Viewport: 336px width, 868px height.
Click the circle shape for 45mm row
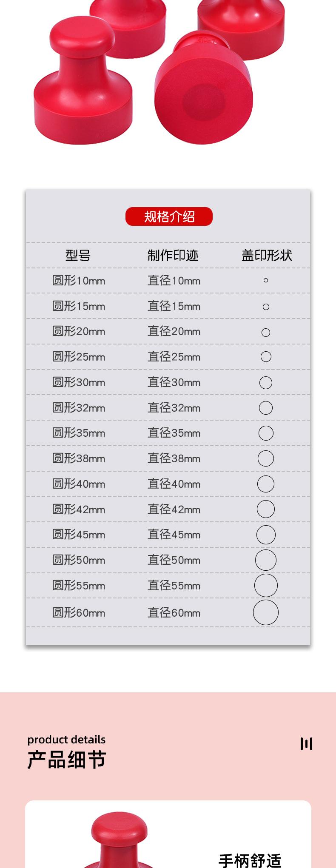266,535
